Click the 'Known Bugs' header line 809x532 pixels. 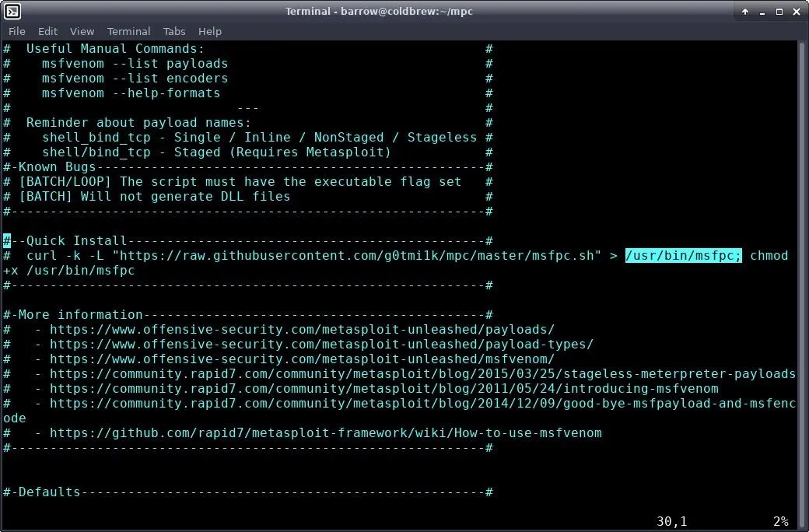(x=248, y=166)
